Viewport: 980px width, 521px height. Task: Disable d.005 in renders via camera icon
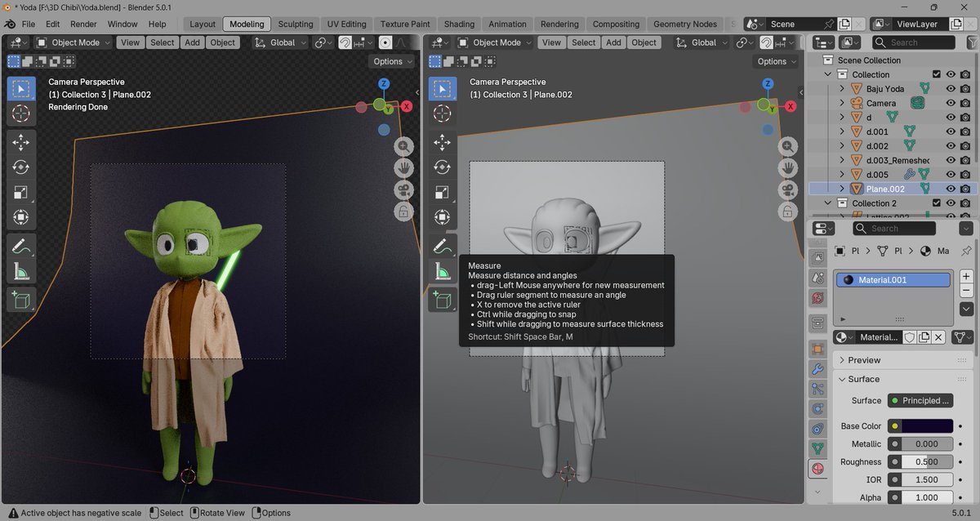(965, 175)
